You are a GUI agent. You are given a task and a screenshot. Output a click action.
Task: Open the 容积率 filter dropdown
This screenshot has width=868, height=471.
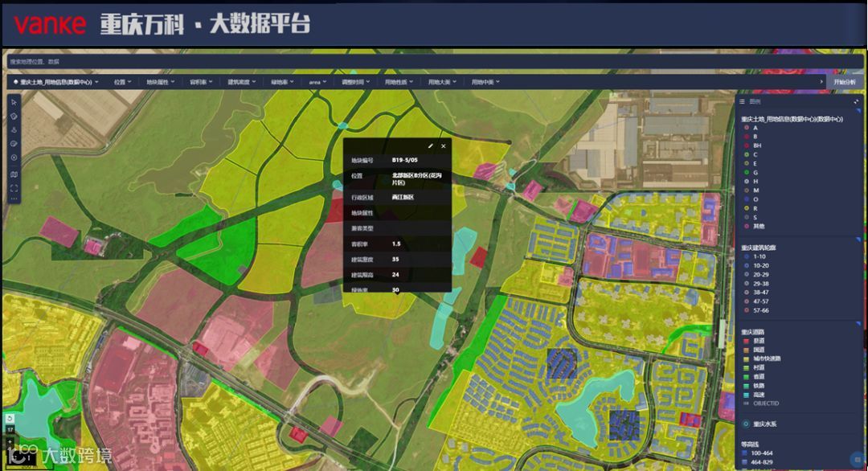coord(201,82)
